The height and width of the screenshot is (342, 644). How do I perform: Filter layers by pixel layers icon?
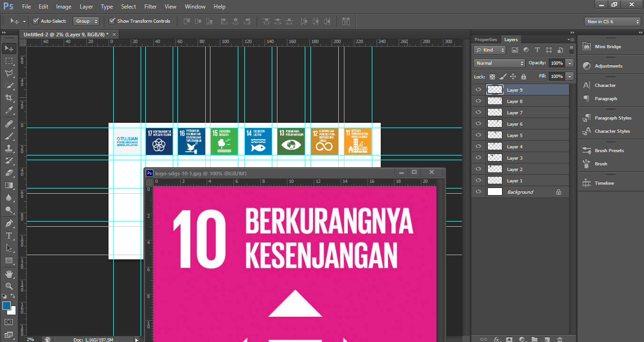point(515,50)
